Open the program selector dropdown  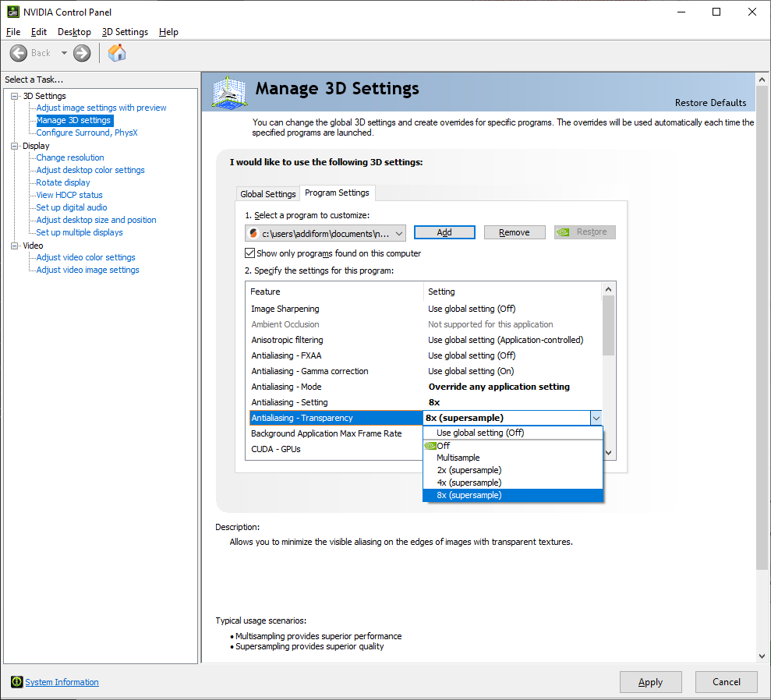401,232
